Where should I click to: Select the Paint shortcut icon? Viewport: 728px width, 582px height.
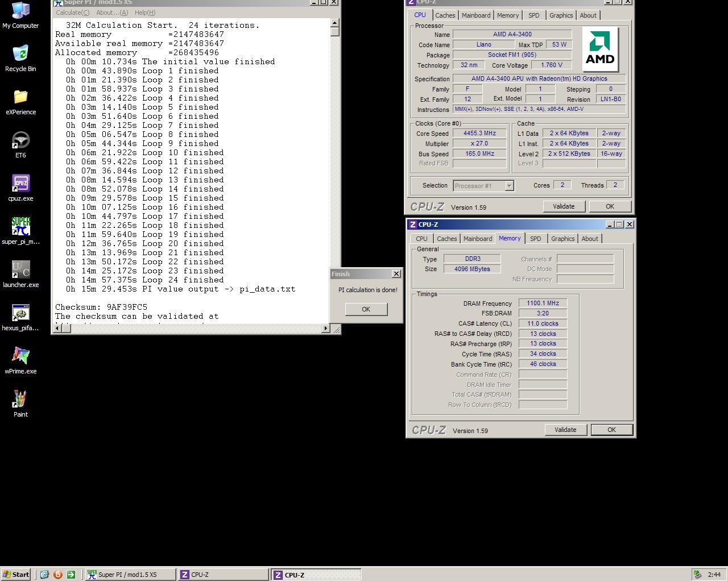pos(20,404)
